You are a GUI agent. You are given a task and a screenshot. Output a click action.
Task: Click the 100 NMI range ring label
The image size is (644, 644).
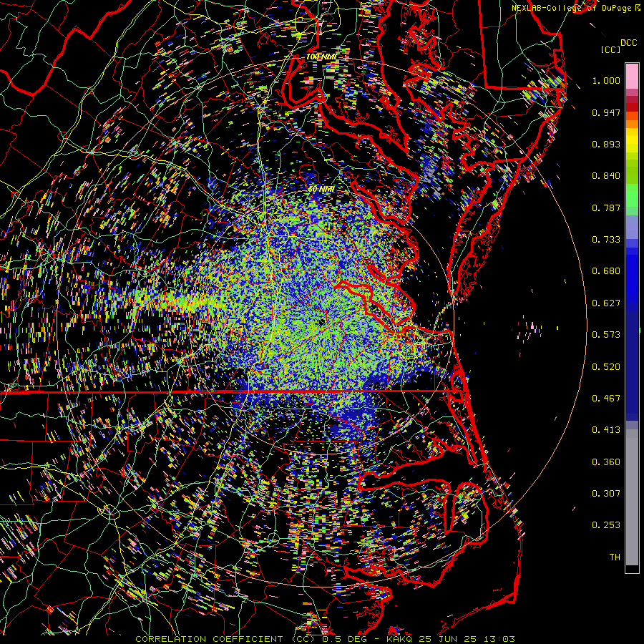click(x=321, y=57)
